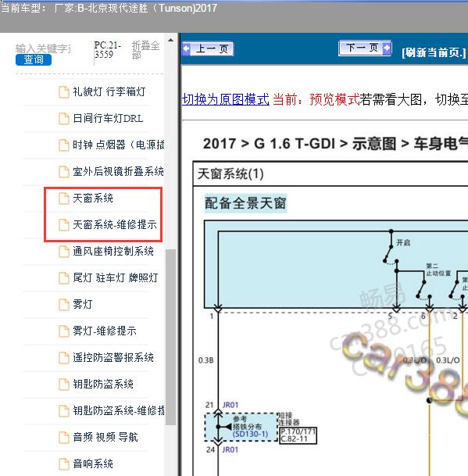Click 刷新当前页 refresh link
Screen dimensions: 468x476
click(434, 53)
